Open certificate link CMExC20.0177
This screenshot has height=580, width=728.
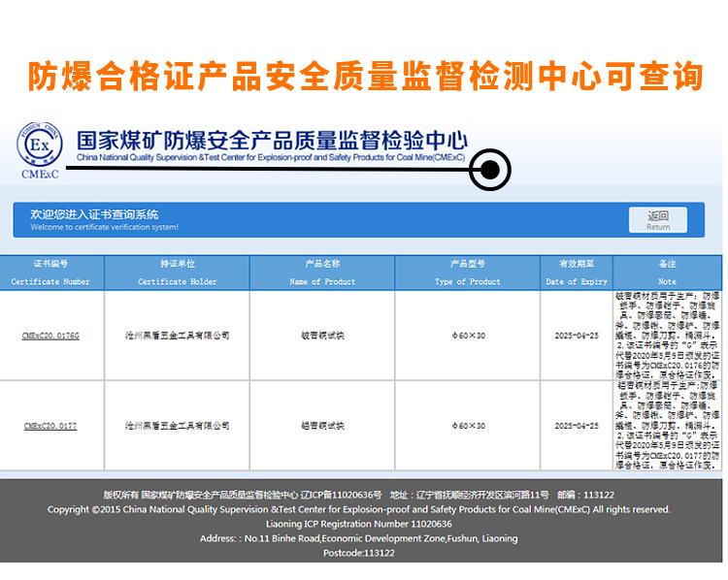click(x=50, y=426)
